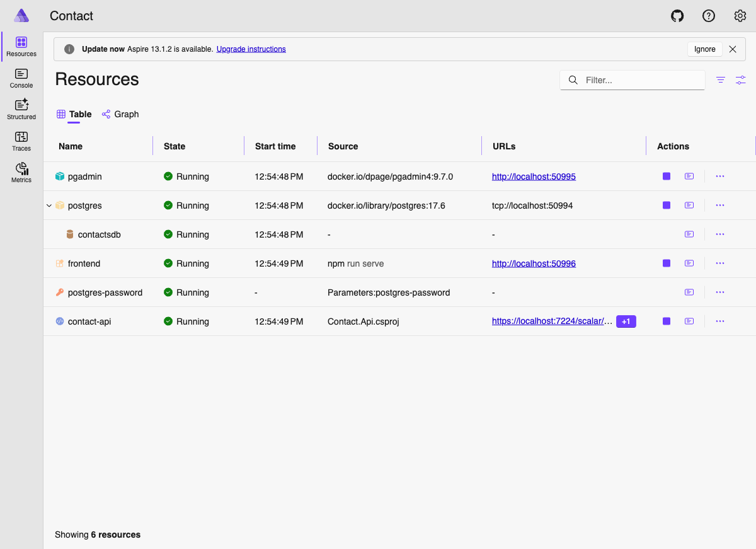Open the Traces page in the sidebar
The height and width of the screenshot is (549, 756).
21,140
